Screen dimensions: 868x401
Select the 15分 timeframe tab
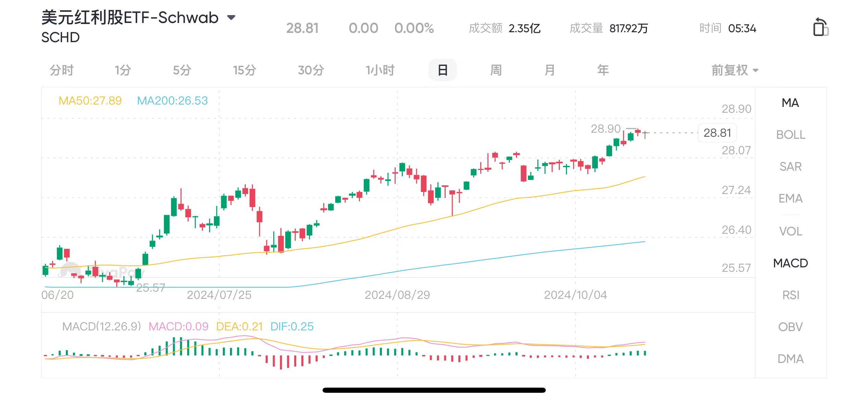coord(244,70)
